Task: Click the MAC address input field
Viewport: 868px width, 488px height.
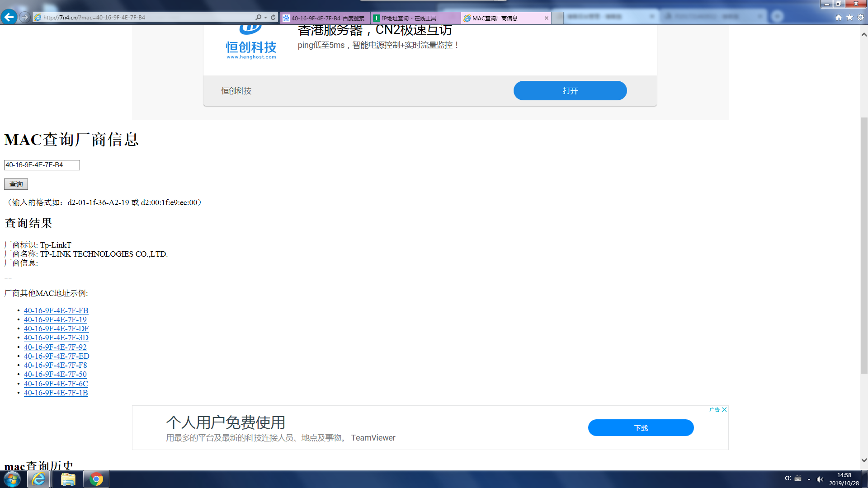Action: click(42, 165)
